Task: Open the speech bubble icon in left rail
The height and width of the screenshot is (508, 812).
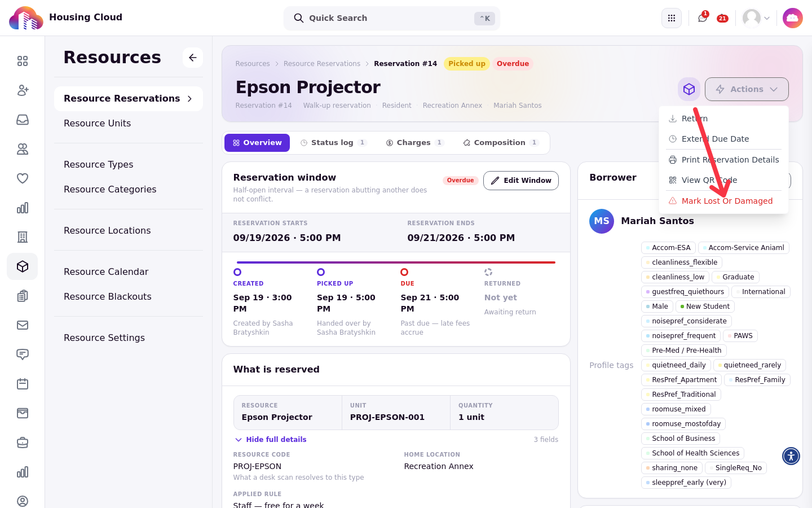Action: [x=23, y=354]
